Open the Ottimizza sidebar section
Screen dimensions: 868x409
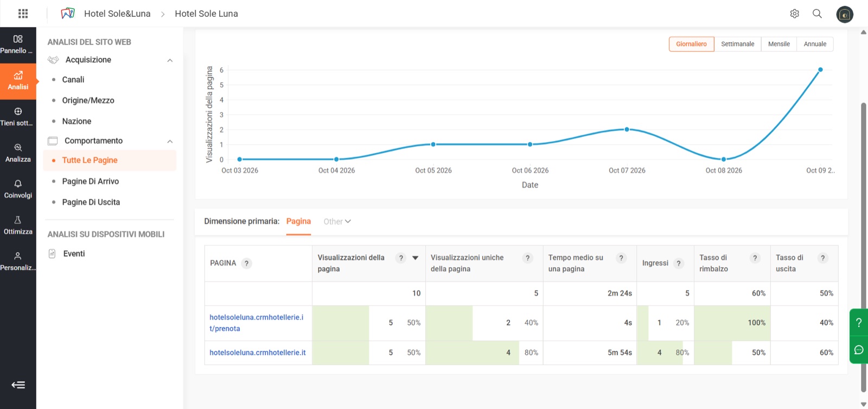point(18,226)
